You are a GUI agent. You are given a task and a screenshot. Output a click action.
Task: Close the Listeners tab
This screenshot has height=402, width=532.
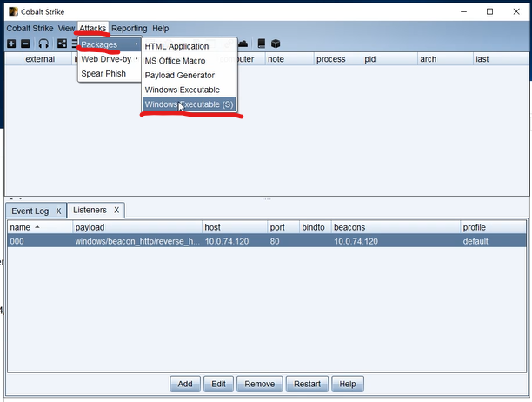(116, 211)
